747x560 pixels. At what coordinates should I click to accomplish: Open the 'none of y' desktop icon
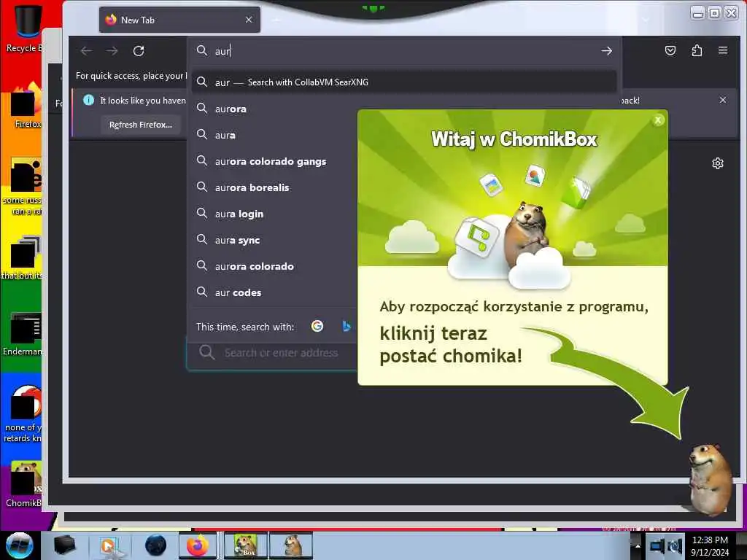click(x=23, y=413)
